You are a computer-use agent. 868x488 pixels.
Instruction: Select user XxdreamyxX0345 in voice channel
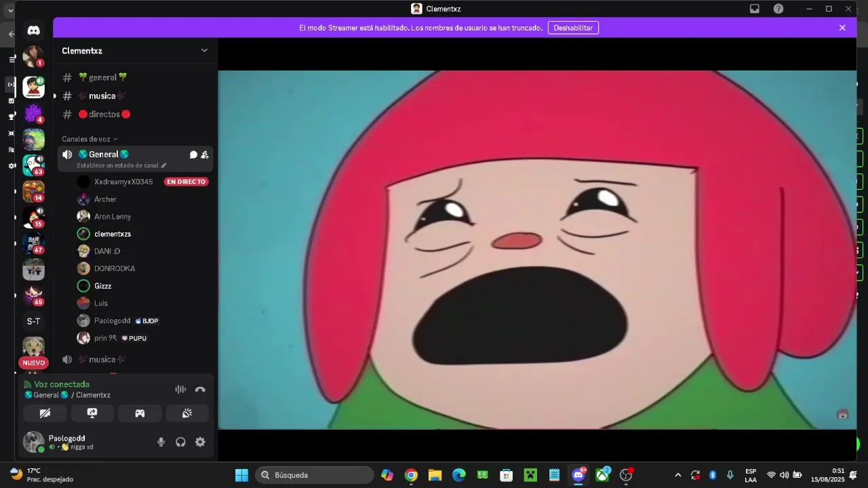123,182
